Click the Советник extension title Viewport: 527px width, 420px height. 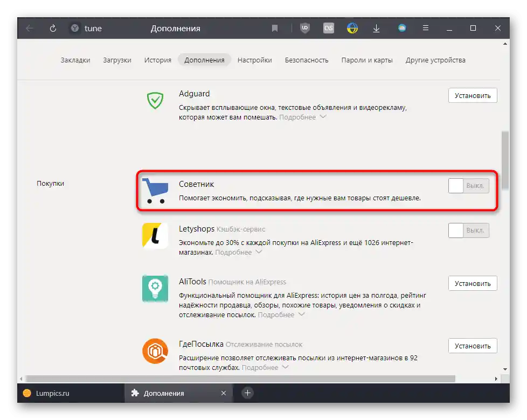coord(196,184)
